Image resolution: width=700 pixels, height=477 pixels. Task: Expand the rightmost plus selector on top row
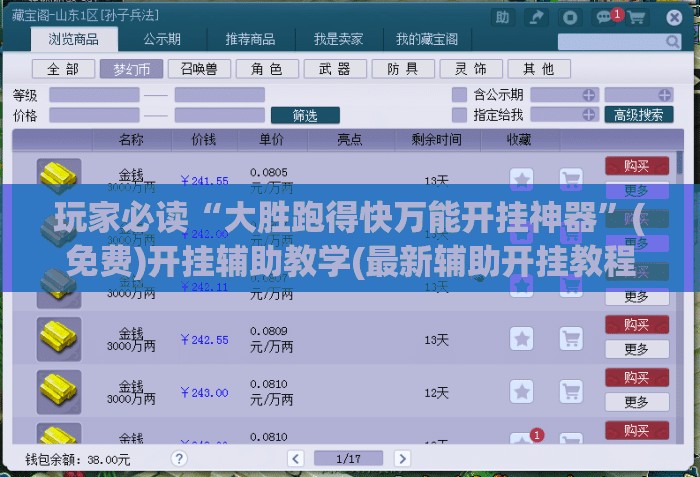click(x=664, y=95)
